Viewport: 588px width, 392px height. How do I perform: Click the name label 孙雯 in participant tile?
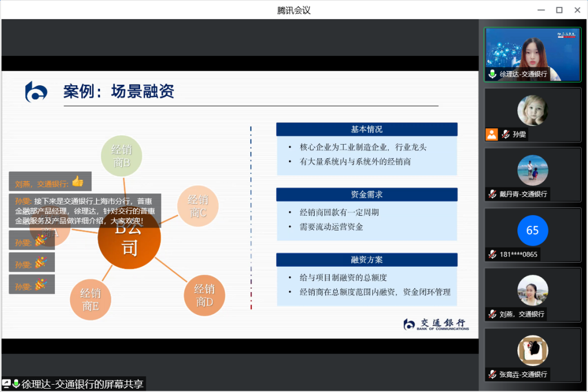[519, 134]
